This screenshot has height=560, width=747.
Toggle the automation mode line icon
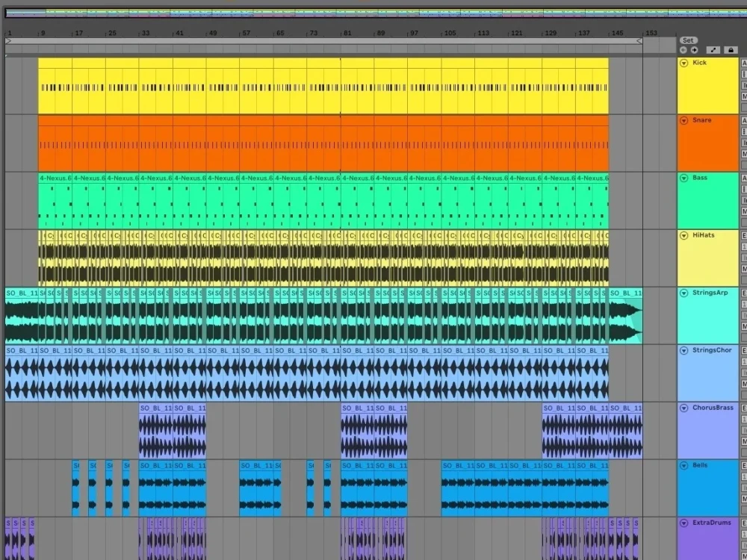click(x=713, y=50)
